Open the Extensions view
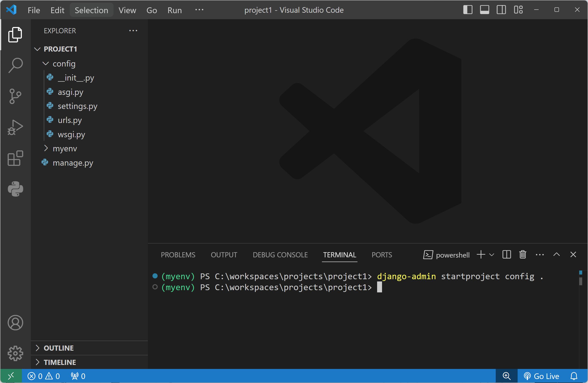Viewport: 588px width, 383px height. [15, 158]
